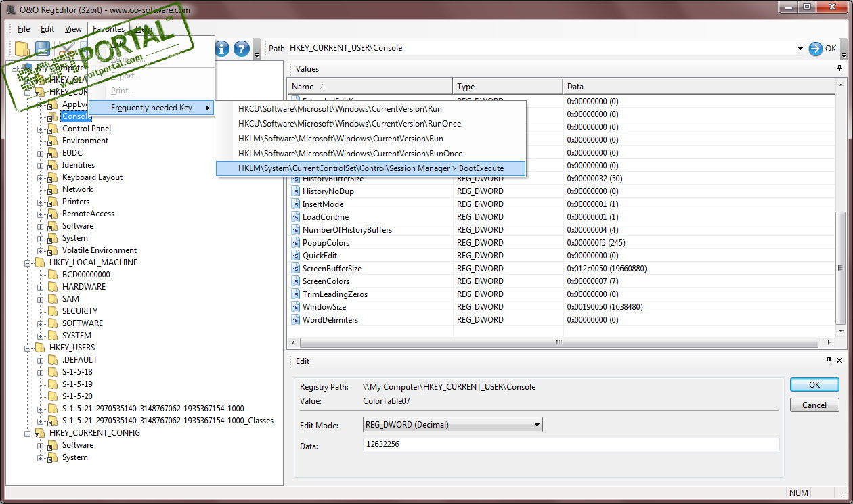
Task: Click the Data input field with 12632256
Action: [571, 445]
